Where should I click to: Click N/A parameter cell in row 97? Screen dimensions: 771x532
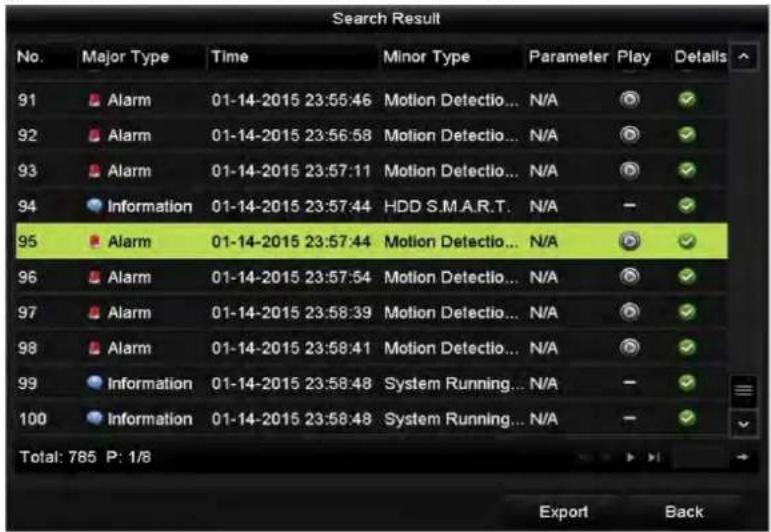[543, 313]
